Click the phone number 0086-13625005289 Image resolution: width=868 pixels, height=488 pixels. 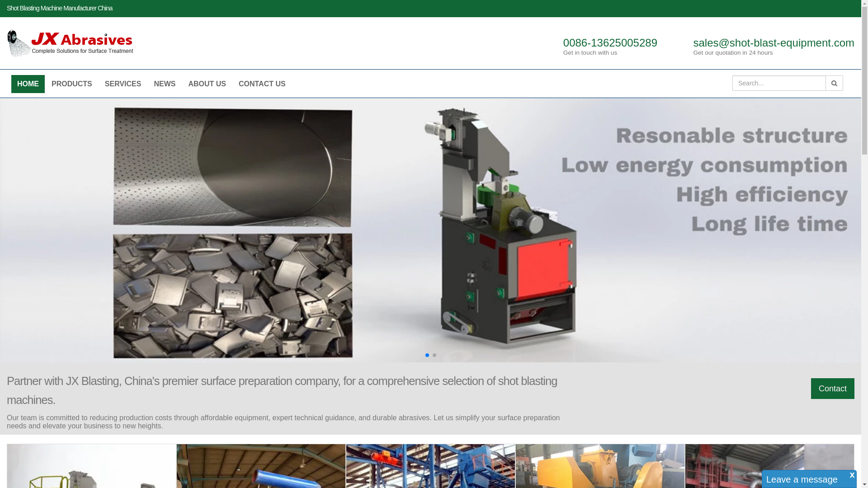(x=610, y=43)
